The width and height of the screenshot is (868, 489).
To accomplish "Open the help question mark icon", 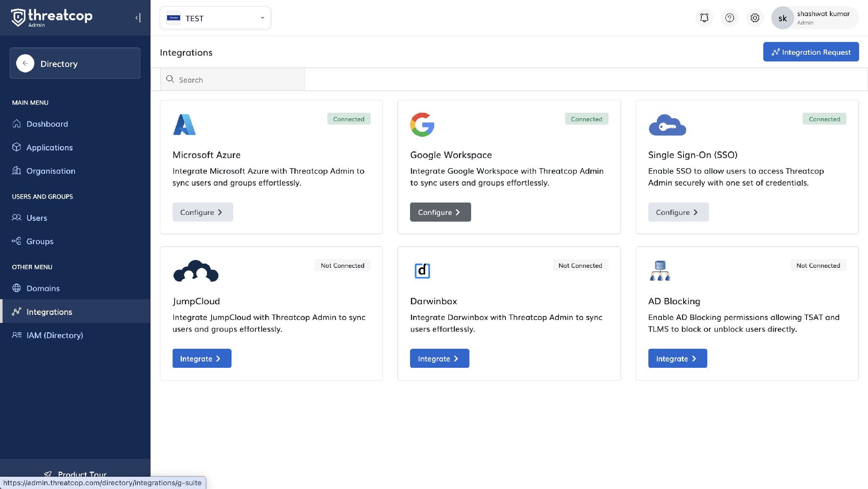I will pos(730,18).
